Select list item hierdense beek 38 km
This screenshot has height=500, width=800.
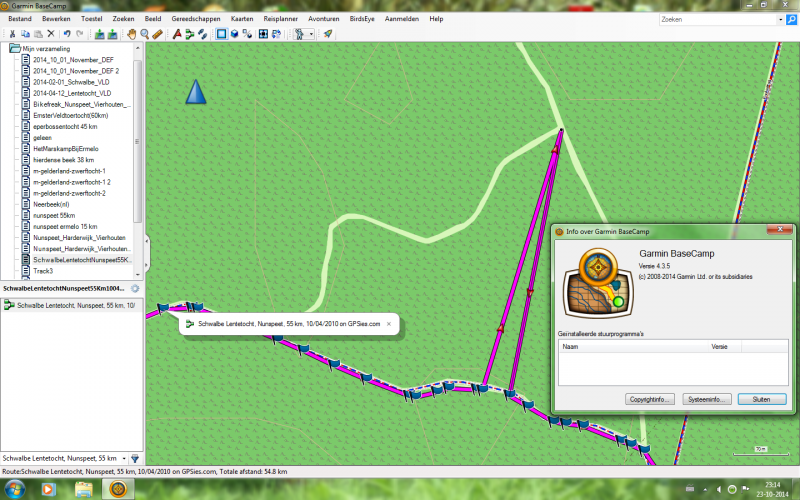[x=63, y=160]
